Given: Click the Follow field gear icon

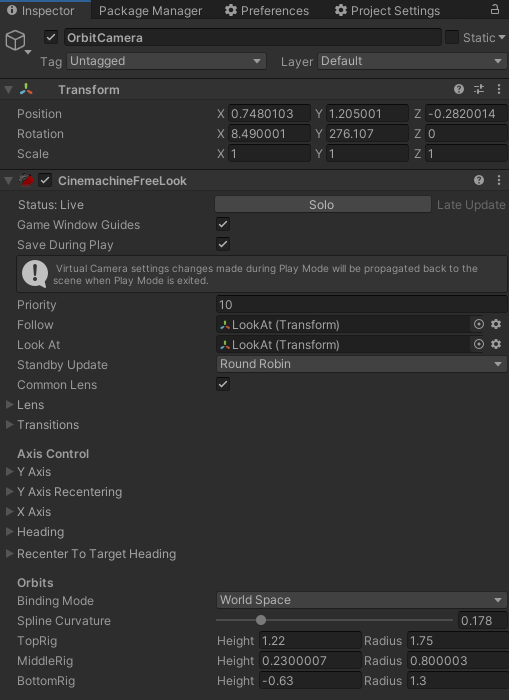Looking at the screenshot, I should tap(496, 324).
